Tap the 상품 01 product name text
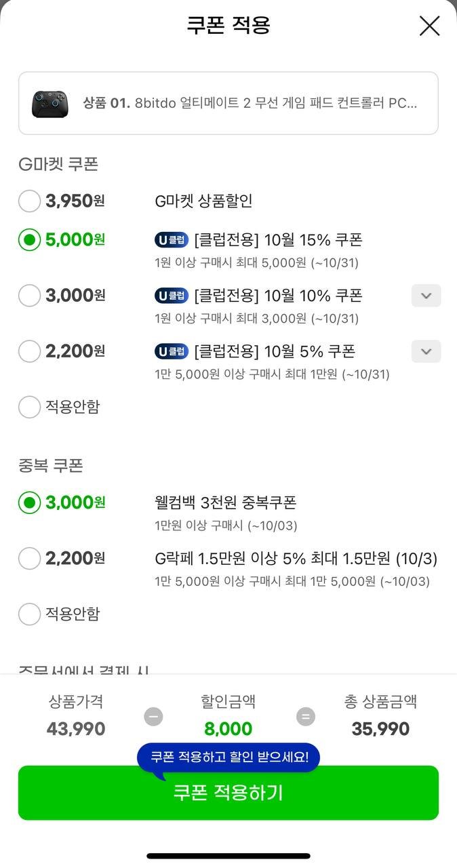This screenshot has height=868, width=457. 250,104
